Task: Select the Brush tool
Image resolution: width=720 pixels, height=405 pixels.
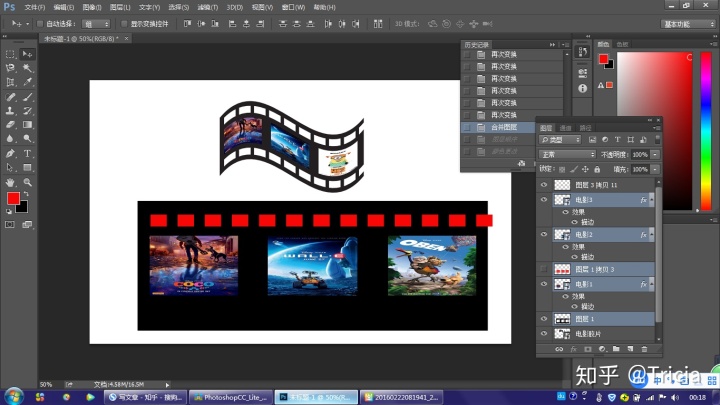Action: 28,97
